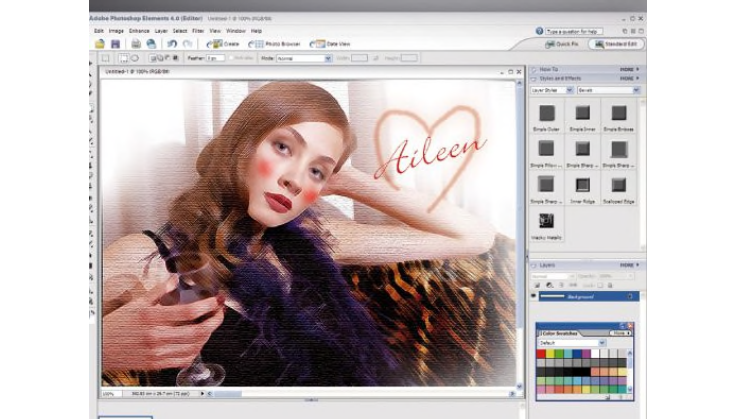Toggle lock transparent pixels checkbox in Layers
Screen dimensions: 746x419
(x=600, y=285)
